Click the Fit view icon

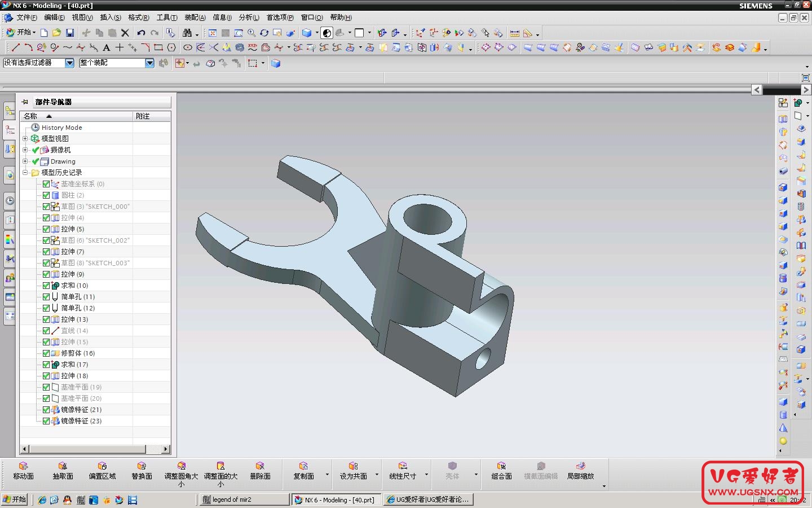(x=213, y=33)
